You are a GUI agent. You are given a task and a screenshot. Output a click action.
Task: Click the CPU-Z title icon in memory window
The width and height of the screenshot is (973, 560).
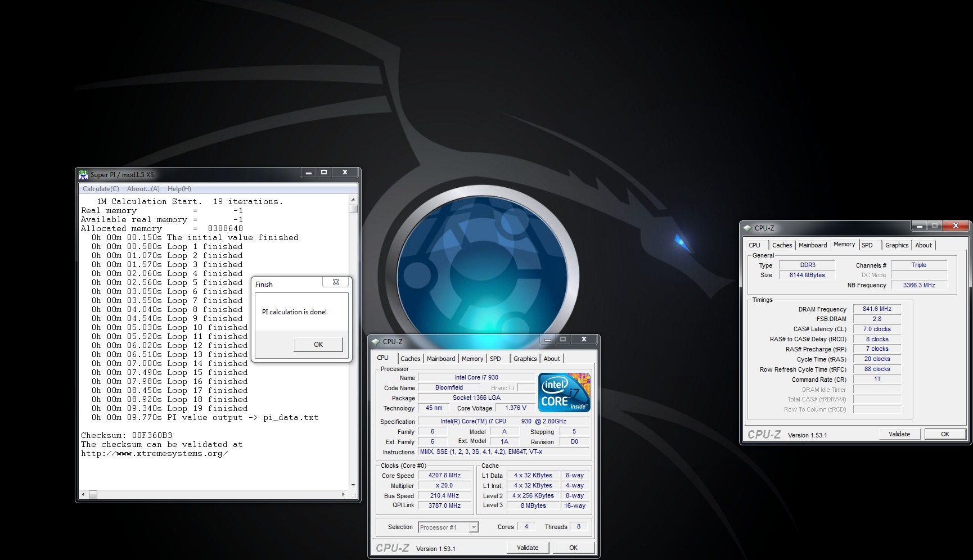pyautogui.click(x=747, y=228)
